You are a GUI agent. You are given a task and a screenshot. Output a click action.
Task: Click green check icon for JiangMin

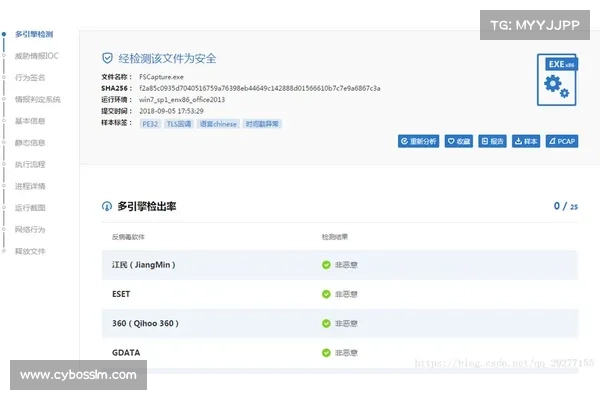click(326, 265)
